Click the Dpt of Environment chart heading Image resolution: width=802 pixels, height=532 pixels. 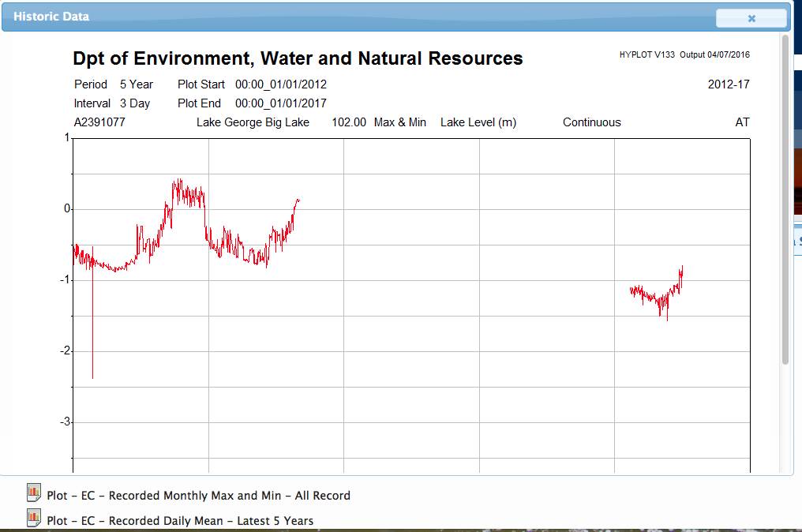[298, 58]
